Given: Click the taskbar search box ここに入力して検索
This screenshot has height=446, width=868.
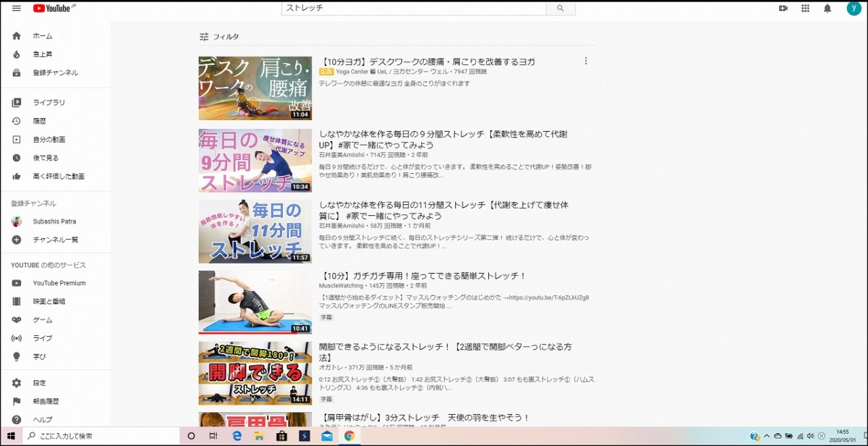Looking at the screenshot, I should pyautogui.click(x=101, y=436).
